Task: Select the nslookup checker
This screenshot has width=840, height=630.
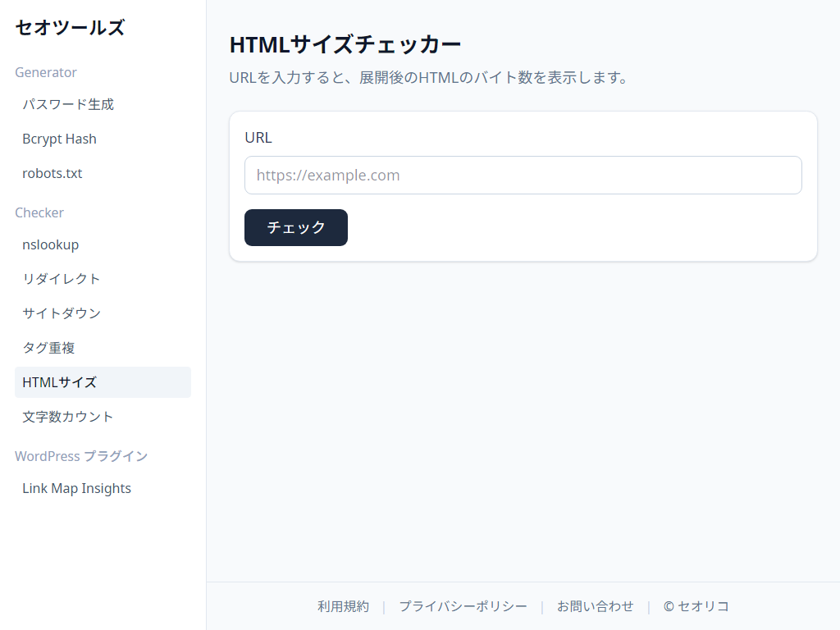Action: 50,244
